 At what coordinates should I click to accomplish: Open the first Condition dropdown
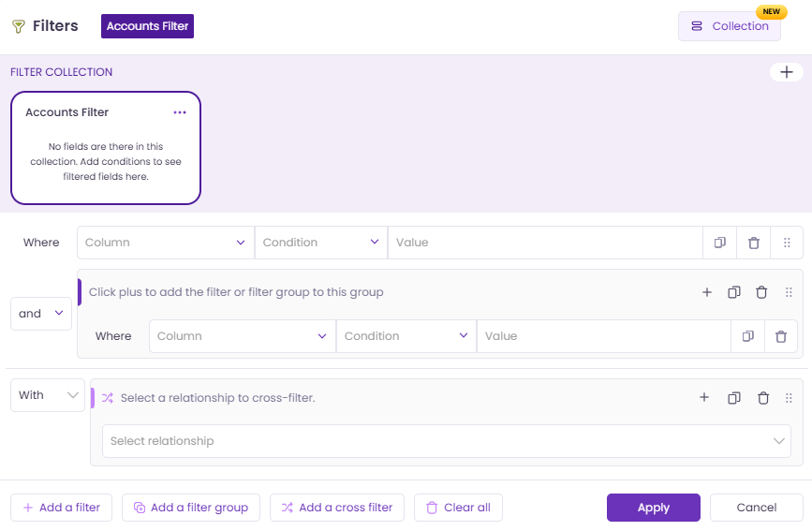pyautogui.click(x=320, y=243)
